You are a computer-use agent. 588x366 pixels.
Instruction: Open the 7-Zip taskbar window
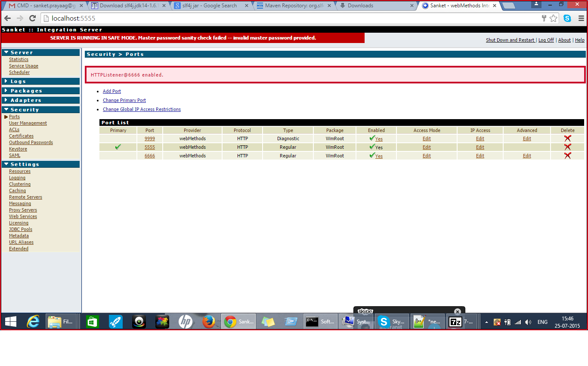point(461,321)
